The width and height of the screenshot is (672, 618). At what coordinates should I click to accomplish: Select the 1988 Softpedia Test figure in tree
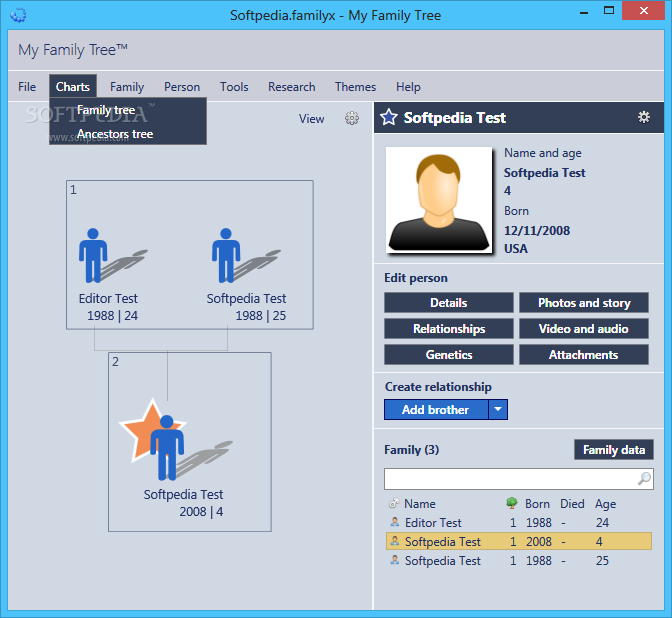point(226,256)
